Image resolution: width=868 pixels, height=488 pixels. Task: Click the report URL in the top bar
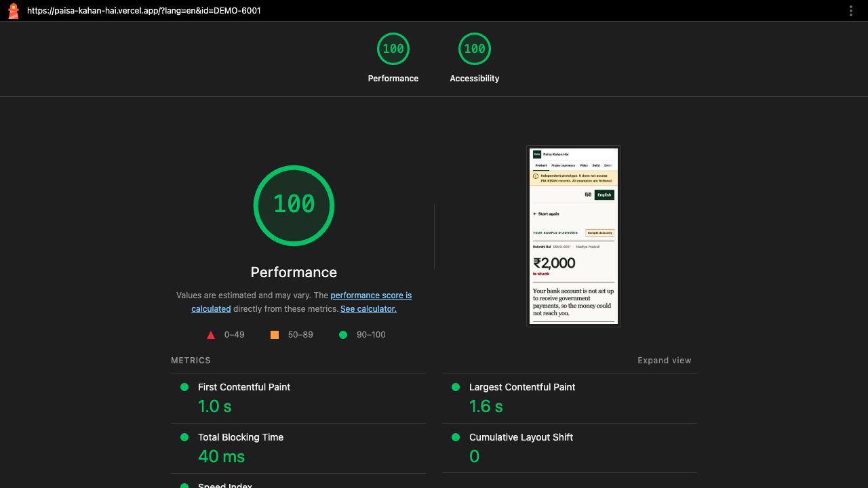[x=144, y=11]
